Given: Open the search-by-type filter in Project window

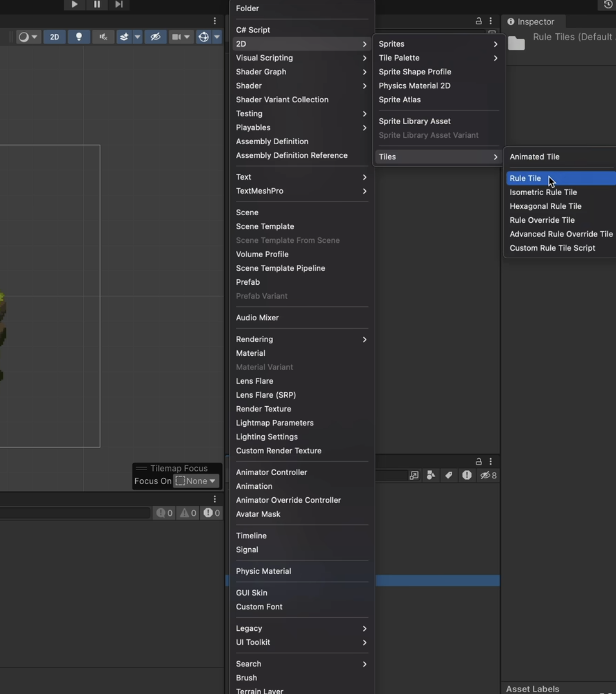Looking at the screenshot, I should (x=430, y=476).
